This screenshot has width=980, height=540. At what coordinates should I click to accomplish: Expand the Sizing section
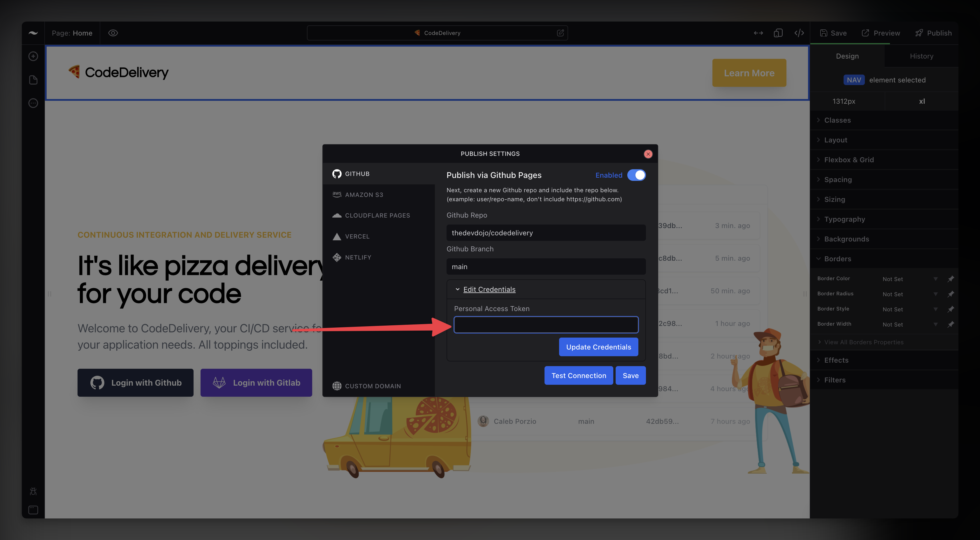(884, 199)
